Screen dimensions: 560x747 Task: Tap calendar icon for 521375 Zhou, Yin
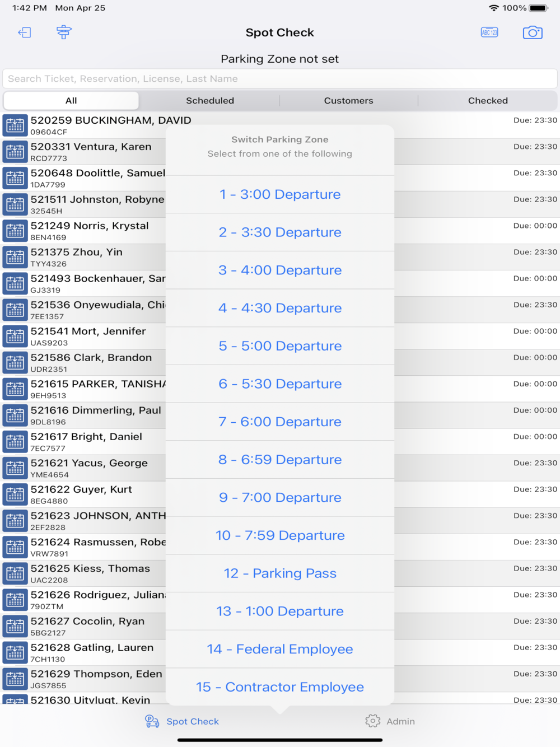point(15,257)
